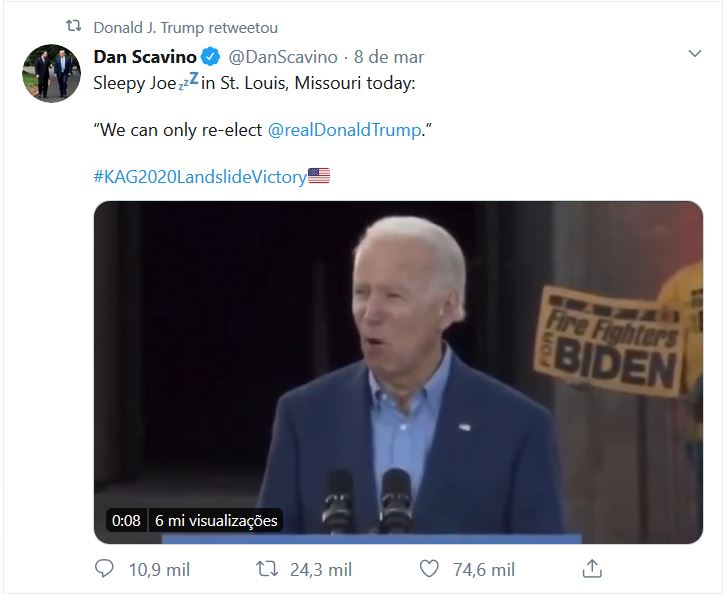The width and height of the screenshot is (726, 594).
Task: Click the 0:08 video duration label
Action: [x=126, y=520]
